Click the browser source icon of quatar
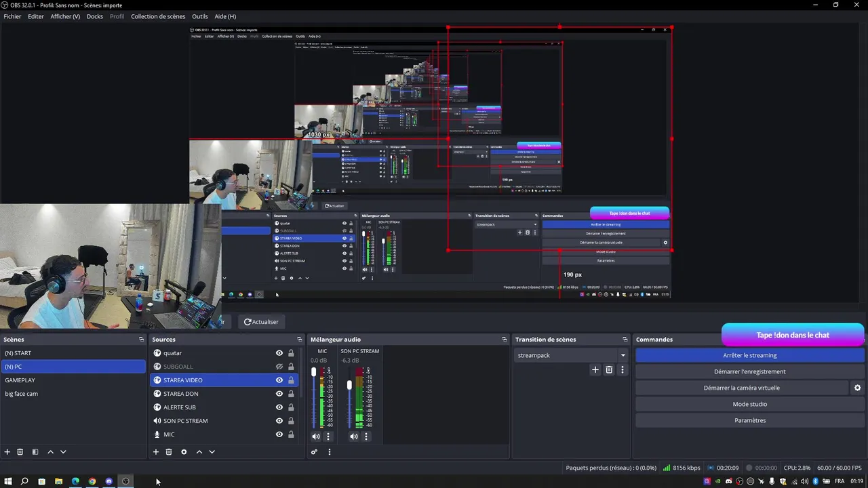 coord(157,353)
